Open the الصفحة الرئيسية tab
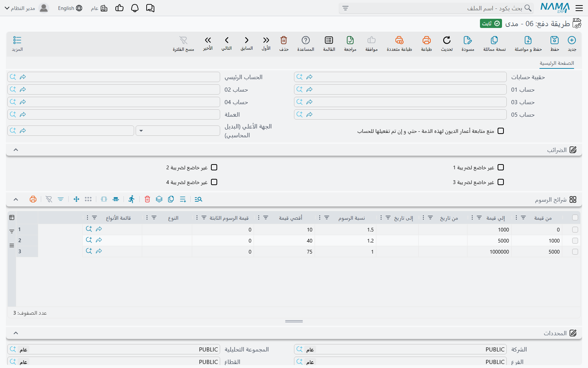Viewport: 588px width, 368px height. point(557,63)
